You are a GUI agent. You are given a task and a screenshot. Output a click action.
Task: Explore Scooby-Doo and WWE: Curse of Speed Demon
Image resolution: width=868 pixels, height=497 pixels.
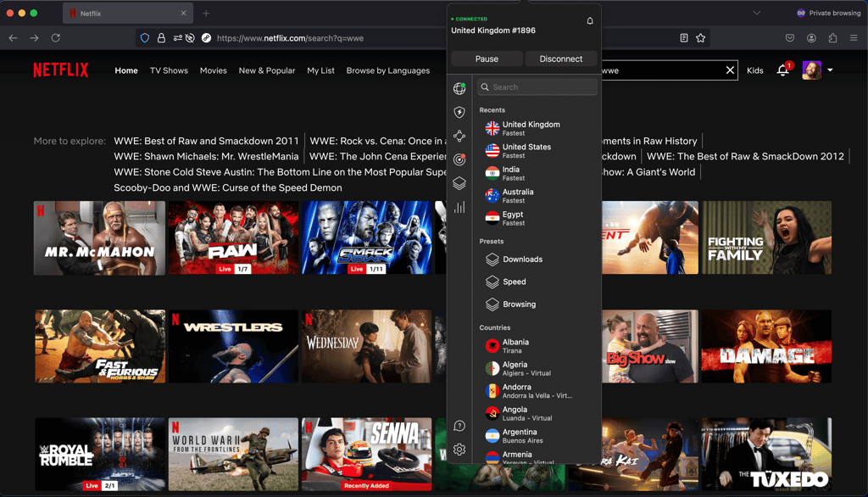(x=227, y=187)
